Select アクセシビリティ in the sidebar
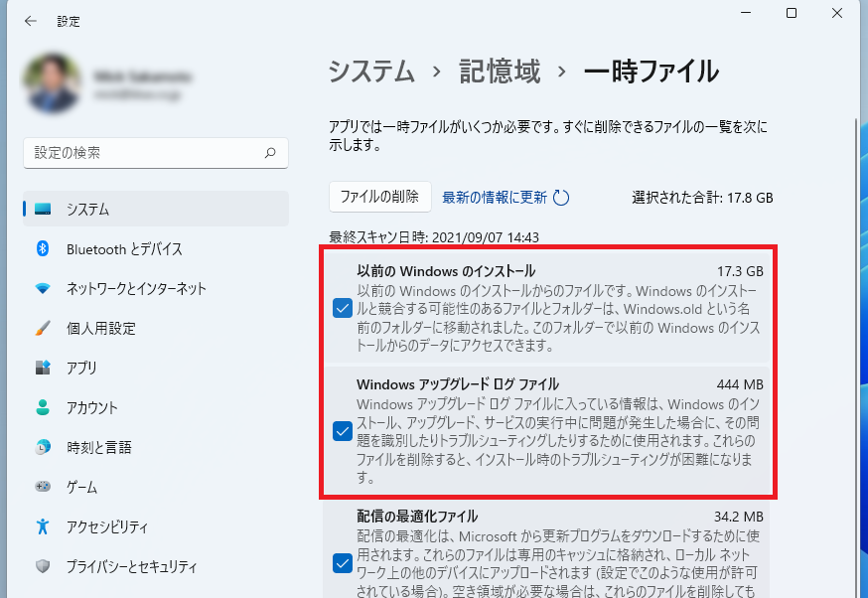868x598 pixels. click(106, 526)
